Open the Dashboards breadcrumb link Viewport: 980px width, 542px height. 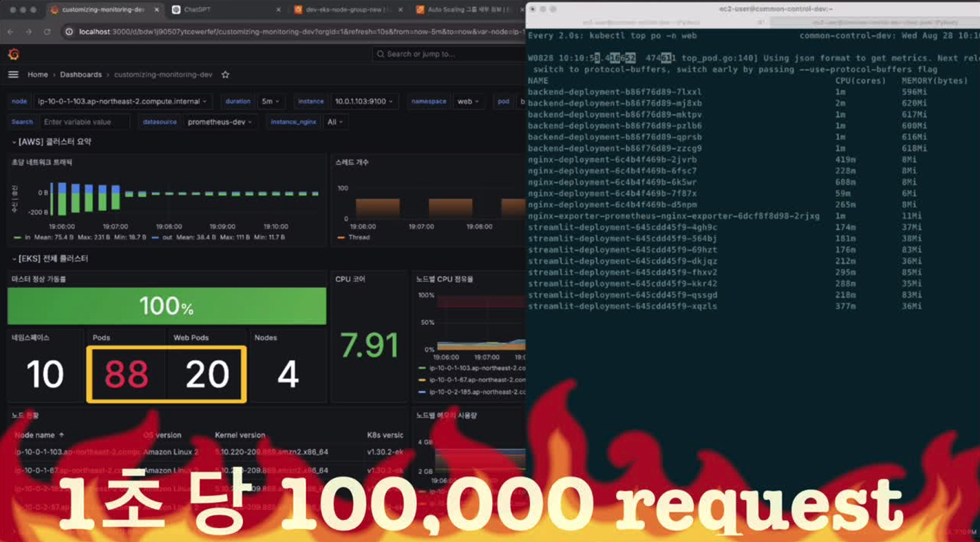pyautogui.click(x=81, y=74)
